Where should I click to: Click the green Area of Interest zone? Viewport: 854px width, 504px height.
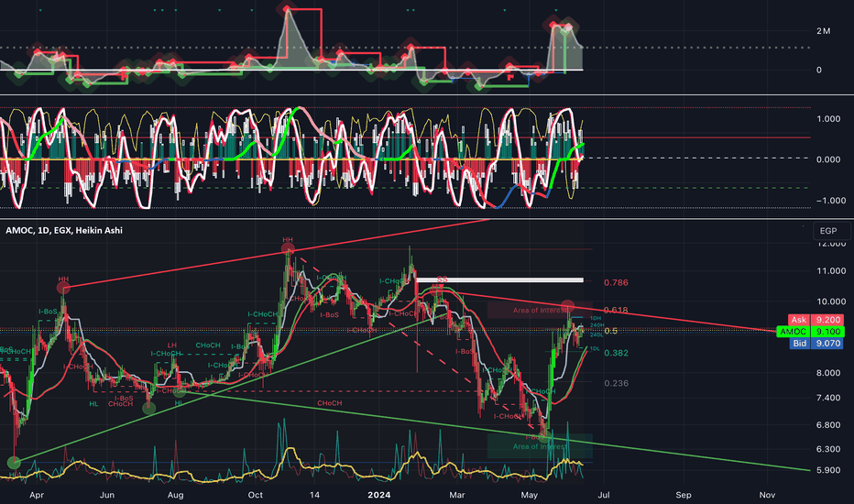(540, 446)
